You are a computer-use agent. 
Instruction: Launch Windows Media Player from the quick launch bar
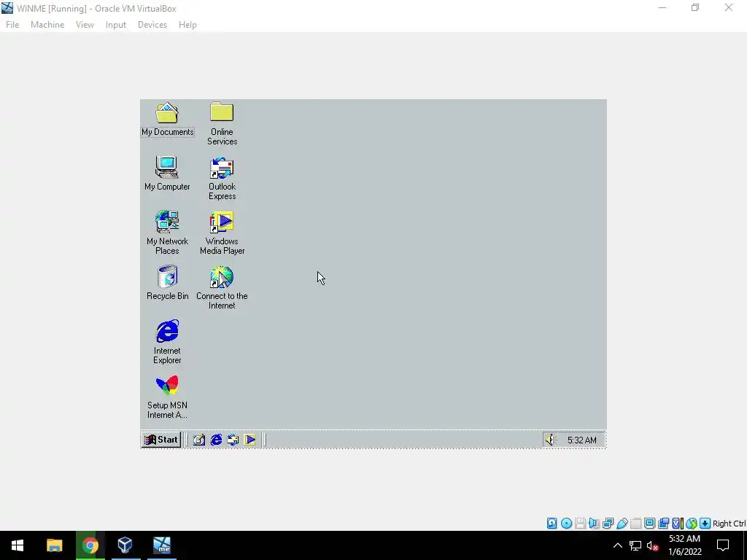250,440
